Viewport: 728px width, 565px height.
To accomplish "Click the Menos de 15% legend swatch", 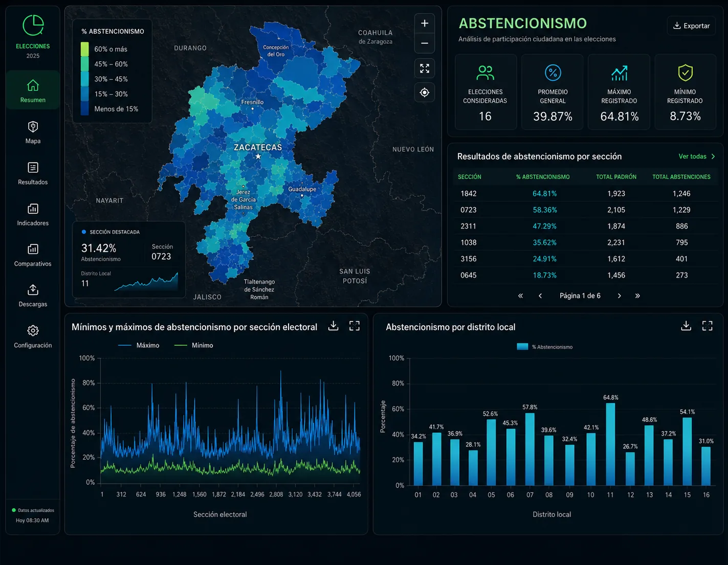I will 84,108.
